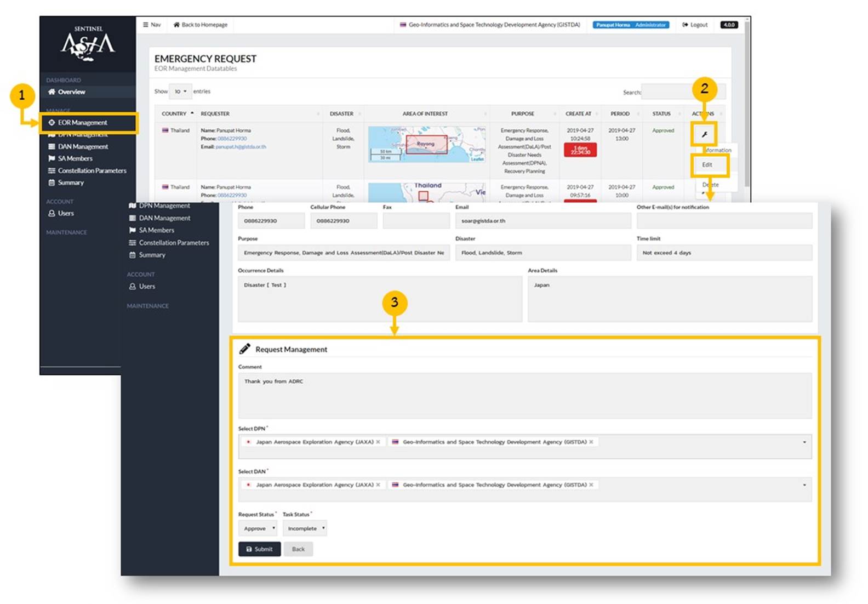The image size is (868, 604).
Task: Click the Back button
Action: click(298, 549)
